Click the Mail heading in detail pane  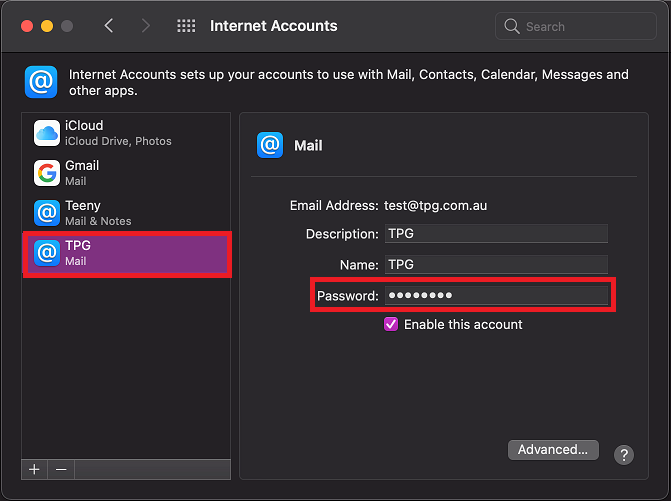tap(308, 145)
